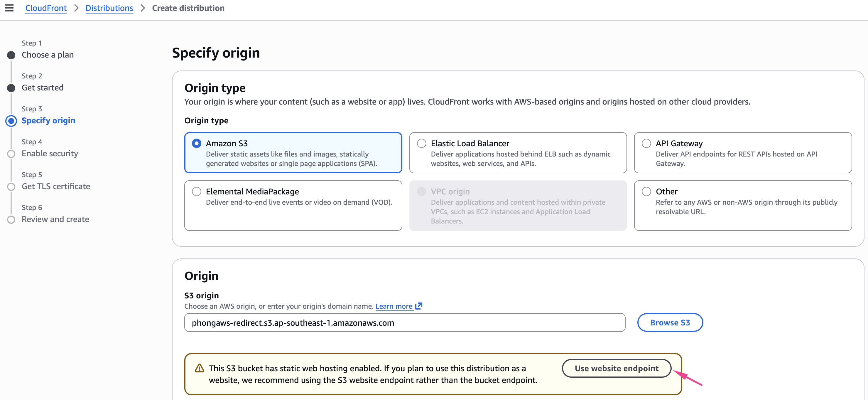Click the external link icon beside Learn more
This screenshot has width=868, height=400.
[x=419, y=306]
